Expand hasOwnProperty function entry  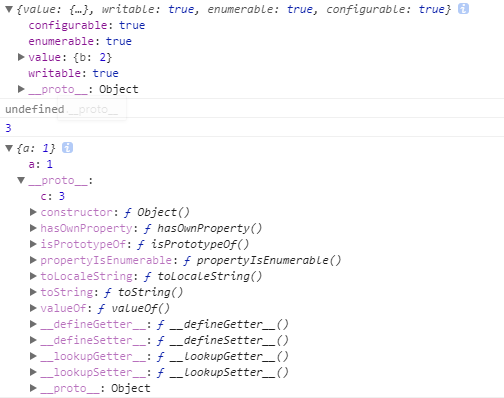(x=33, y=228)
